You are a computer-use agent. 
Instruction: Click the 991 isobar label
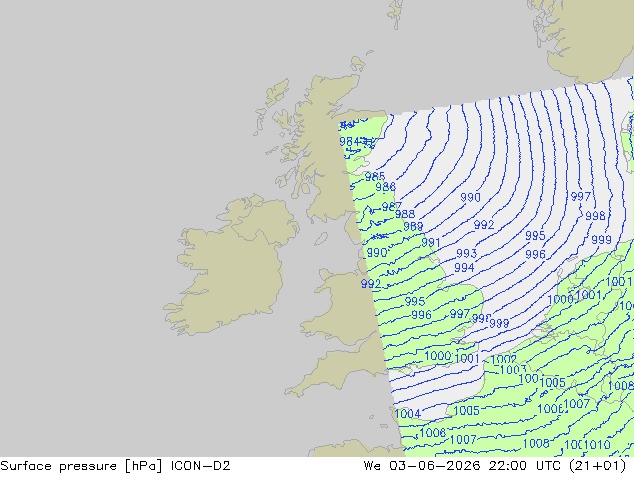pyautogui.click(x=431, y=243)
